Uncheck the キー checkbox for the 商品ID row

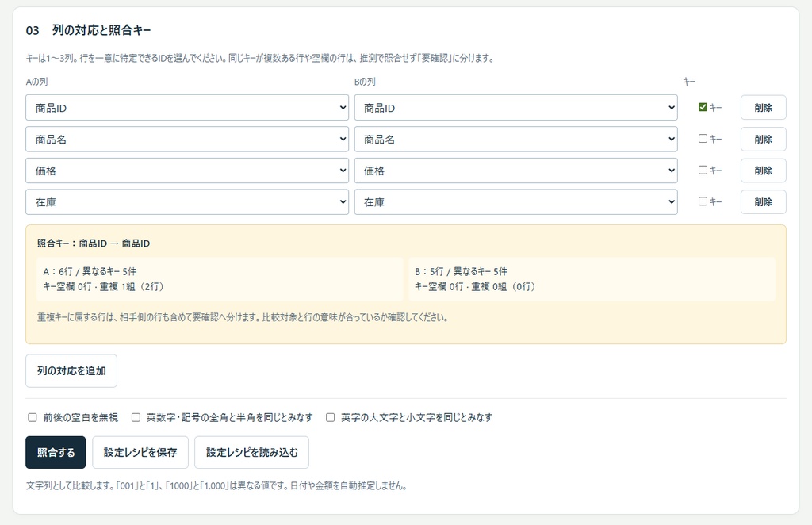click(703, 107)
